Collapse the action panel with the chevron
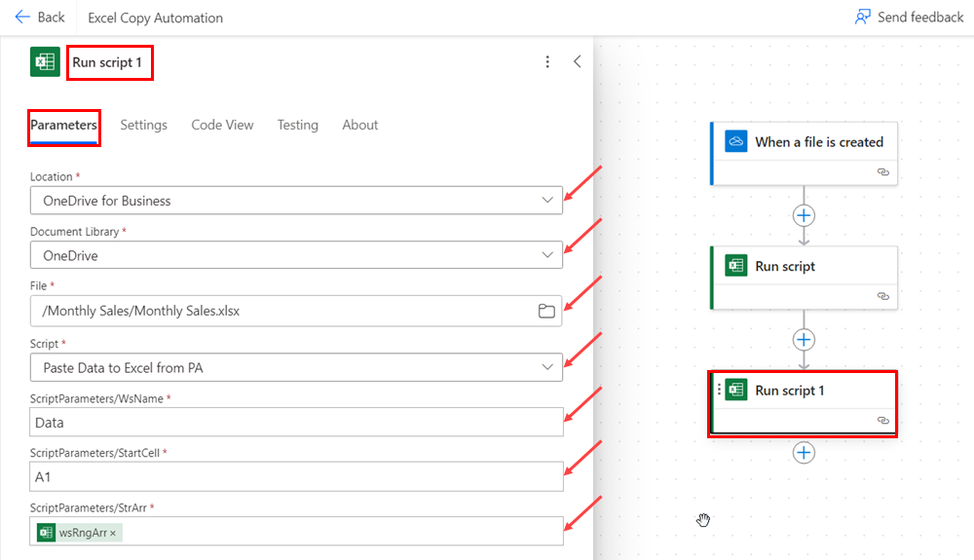Viewport: 974px width, 560px height. [x=577, y=61]
